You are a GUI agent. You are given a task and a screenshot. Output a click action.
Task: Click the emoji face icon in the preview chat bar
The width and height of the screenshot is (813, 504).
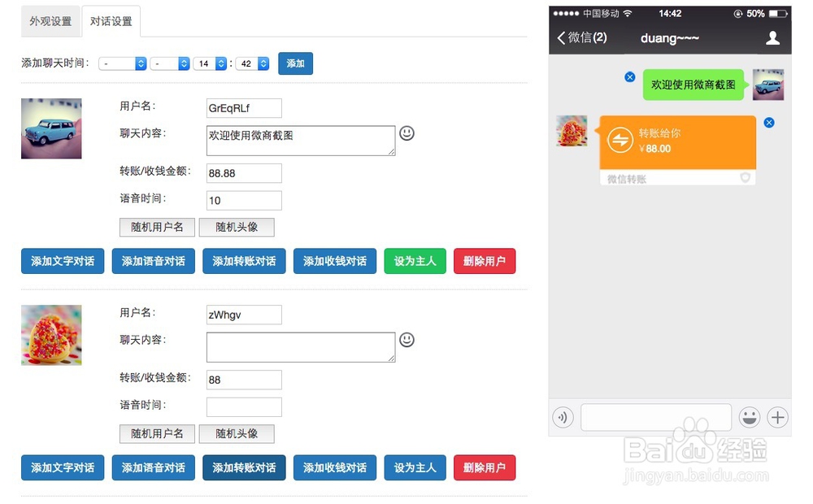pos(750,417)
